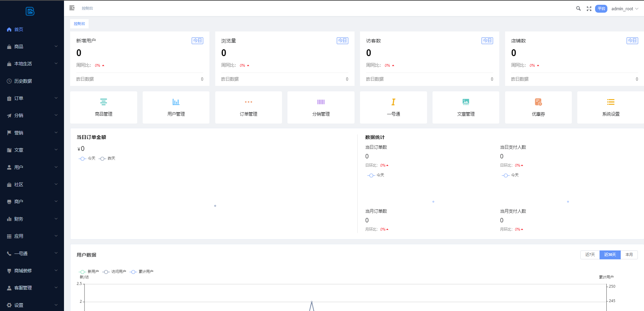This screenshot has width=644, height=311.
Task: Click the flag icon beside 营销
Action: [9, 133]
